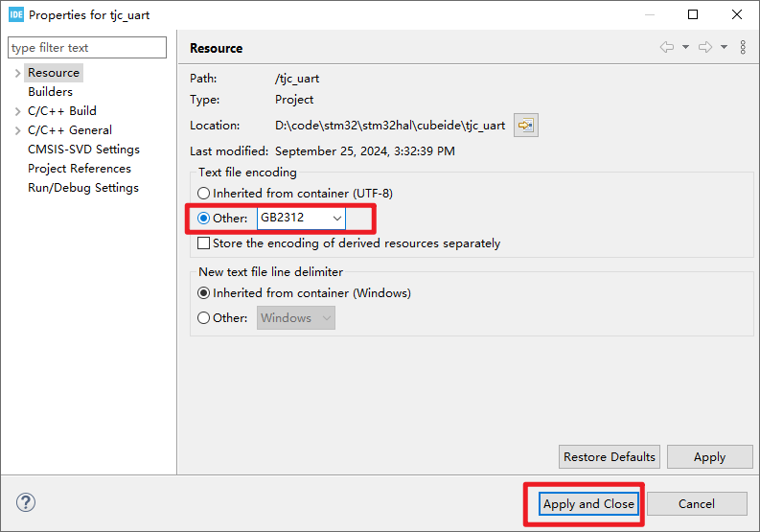This screenshot has width=760, height=532.
Task: Click the back navigation arrow
Action: click(667, 48)
